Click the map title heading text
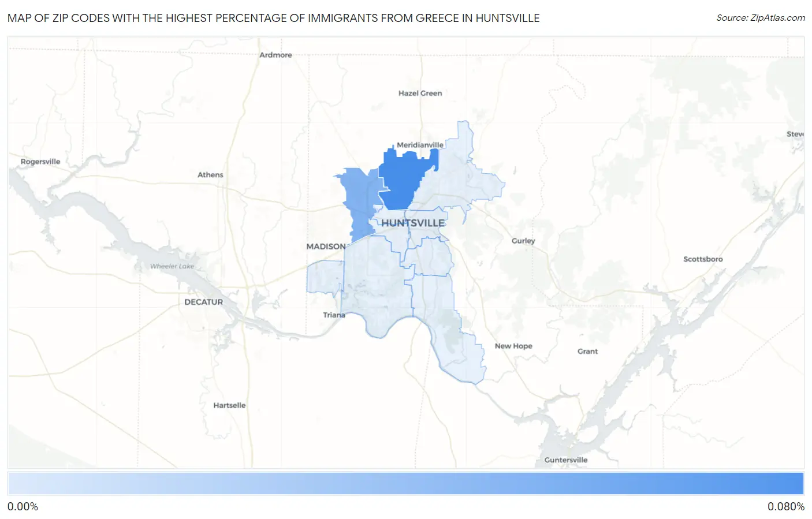This screenshot has height=519, width=812. (274, 18)
